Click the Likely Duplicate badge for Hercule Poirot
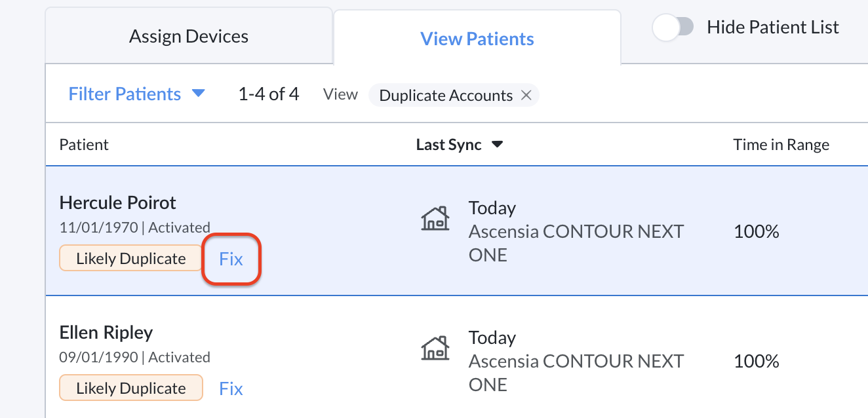868x418 pixels. (130, 257)
